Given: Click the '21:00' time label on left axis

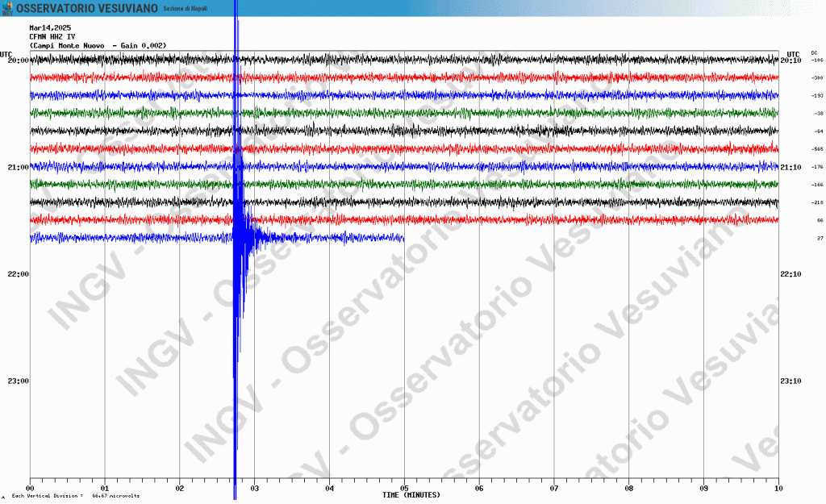Looking at the screenshot, I should (x=18, y=168).
